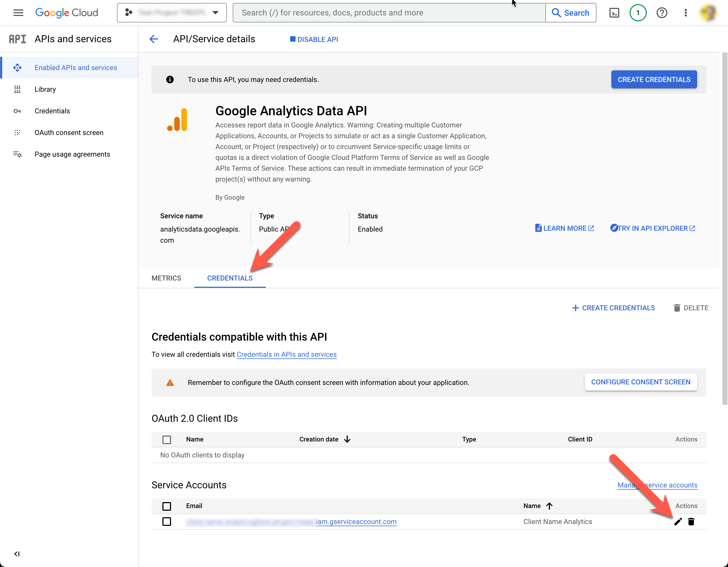
Task: Select Enabled APIs and services
Action: (x=69, y=68)
